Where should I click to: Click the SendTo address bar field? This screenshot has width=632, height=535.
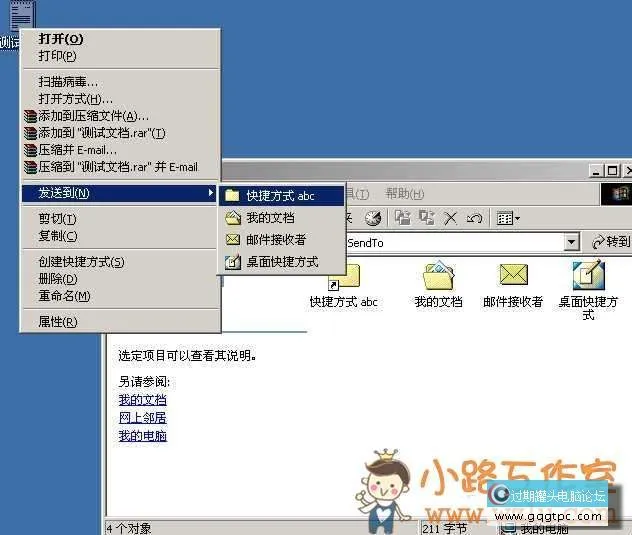pyautogui.click(x=453, y=243)
